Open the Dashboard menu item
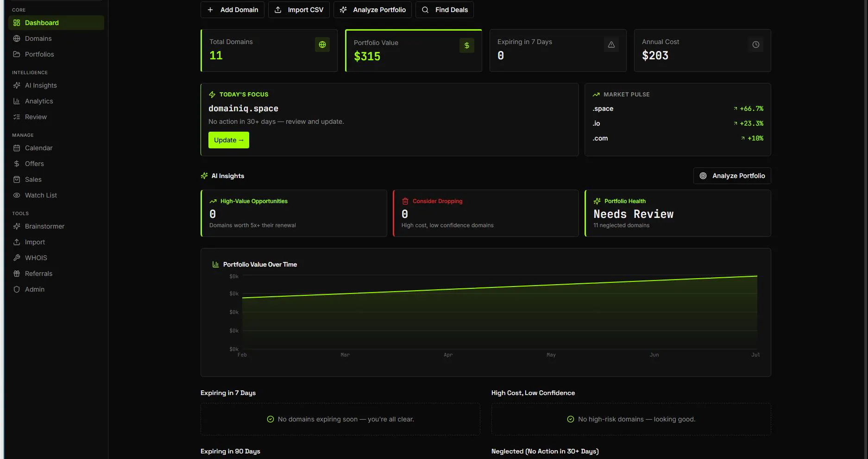This screenshot has width=868, height=459. click(56, 23)
